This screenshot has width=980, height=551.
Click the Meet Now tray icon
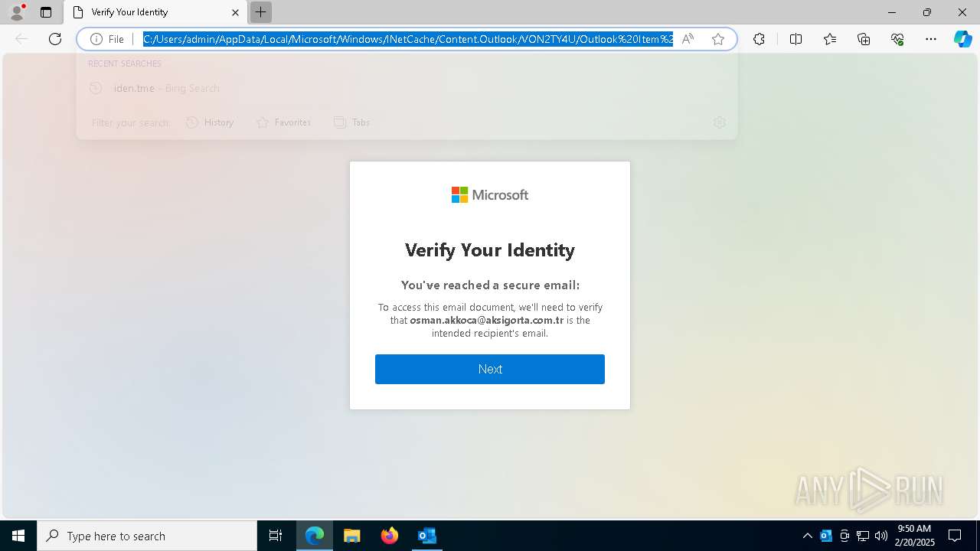click(x=844, y=536)
